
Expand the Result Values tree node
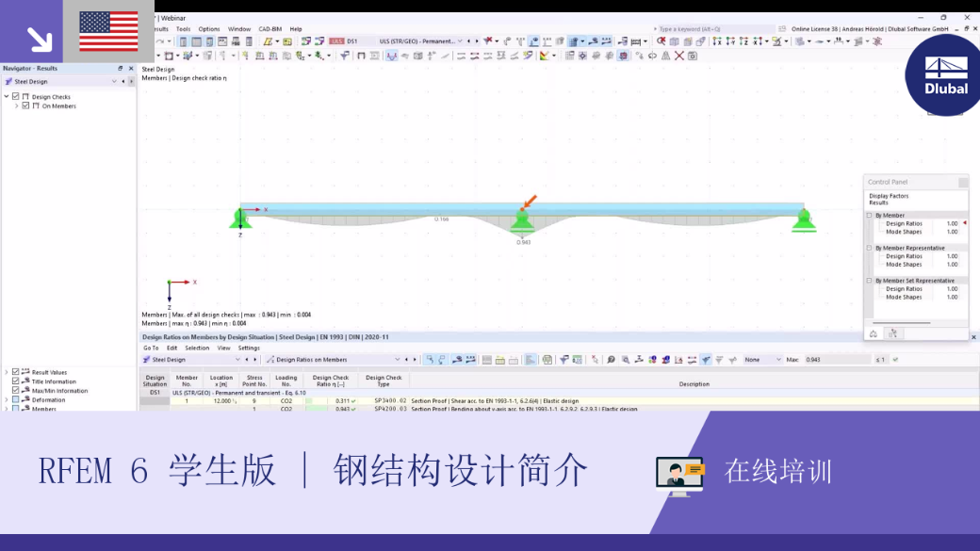tap(7, 372)
